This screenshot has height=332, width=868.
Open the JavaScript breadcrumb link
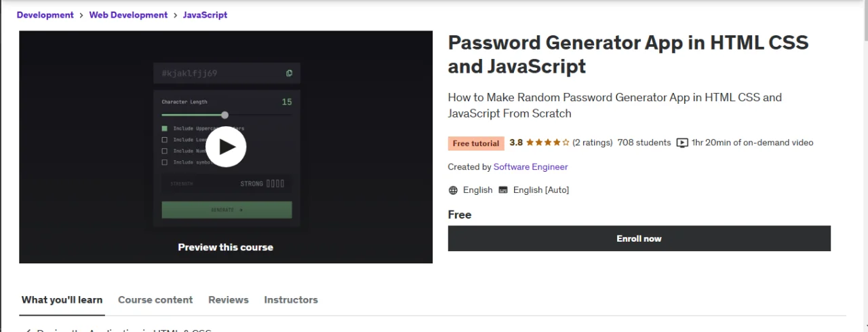pos(205,15)
